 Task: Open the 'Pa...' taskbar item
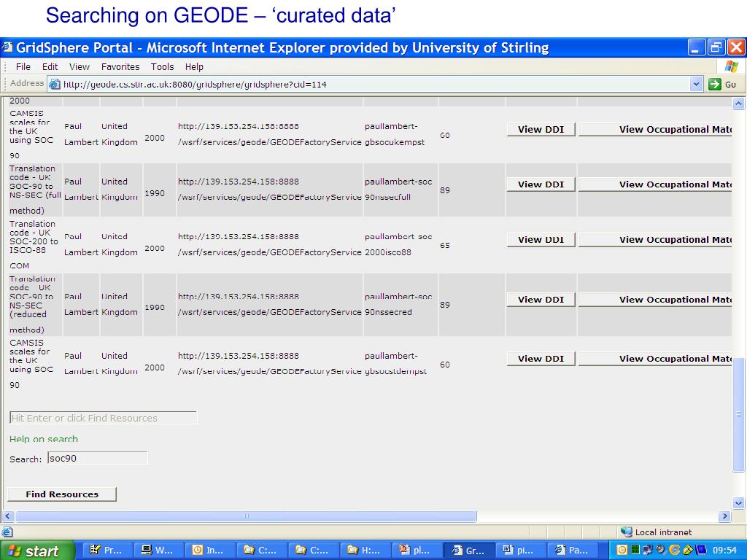(572, 550)
